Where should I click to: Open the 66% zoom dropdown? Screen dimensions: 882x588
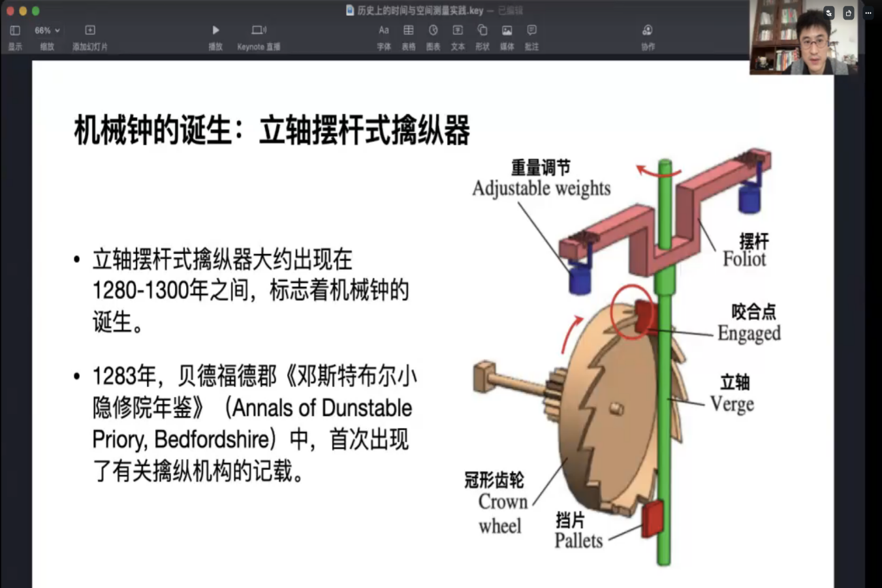point(47,30)
